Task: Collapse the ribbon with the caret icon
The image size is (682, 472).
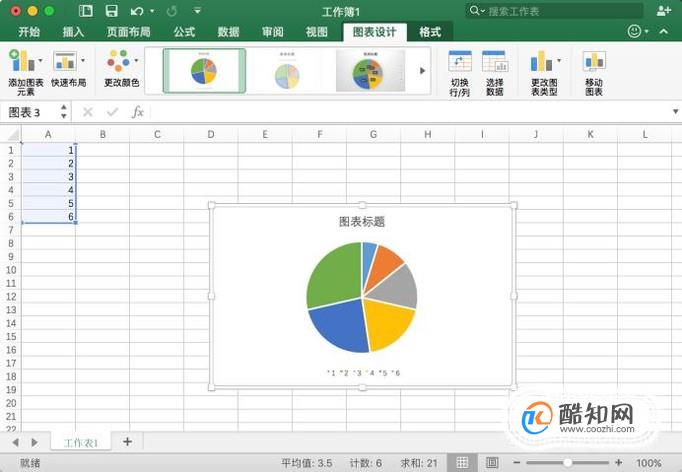Action: pyautogui.click(x=664, y=31)
